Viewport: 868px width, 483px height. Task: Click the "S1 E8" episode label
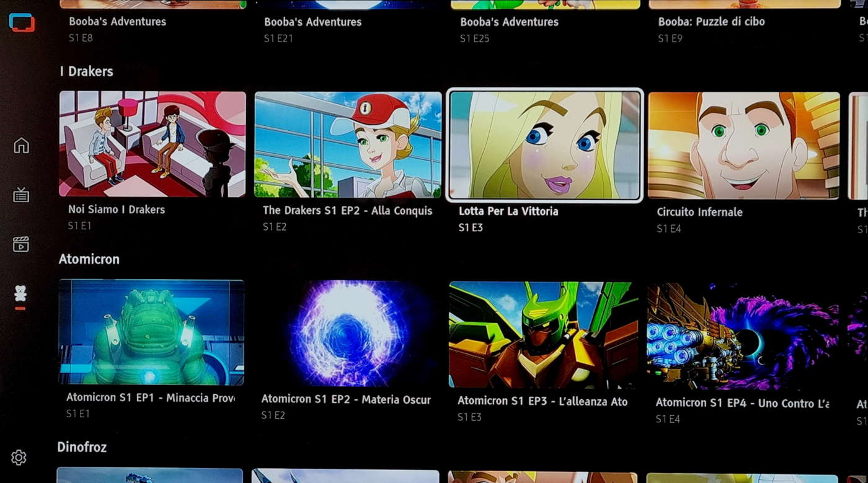point(81,38)
